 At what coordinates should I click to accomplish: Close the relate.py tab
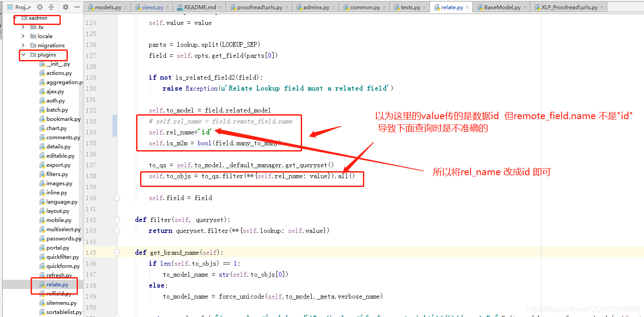tap(468, 7)
